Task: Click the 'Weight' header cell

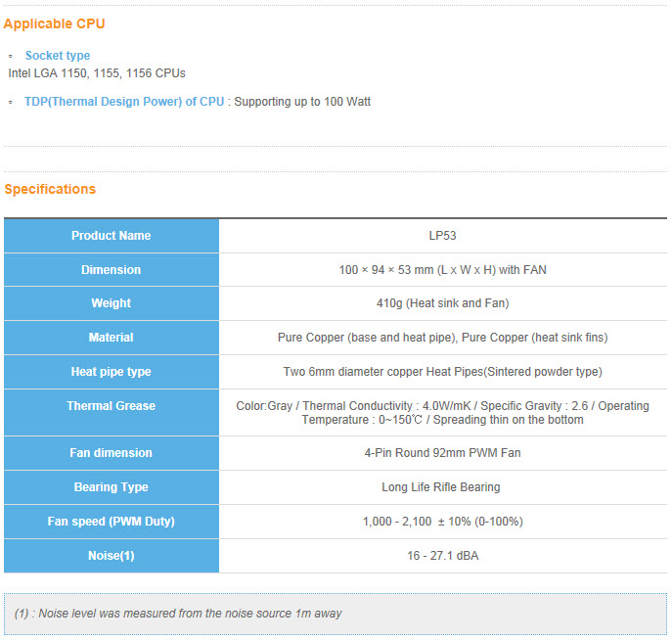Action: coord(111,303)
